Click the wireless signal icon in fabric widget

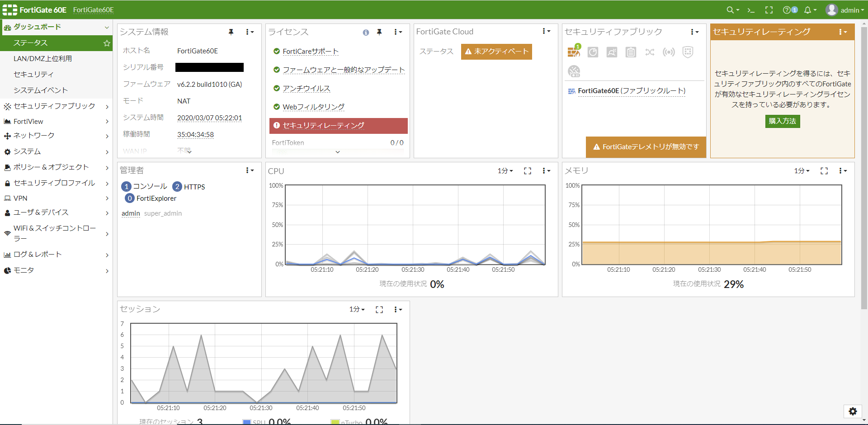[669, 52]
